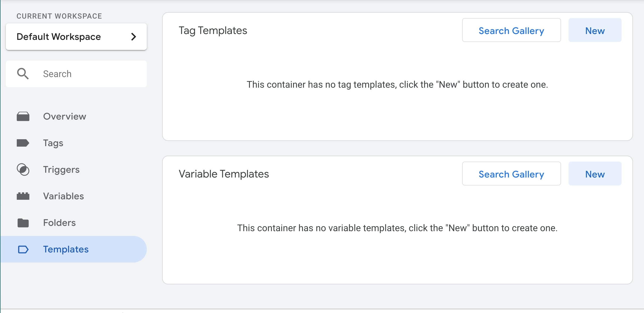Create a New tag template
The height and width of the screenshot is (313, 644).
click(595, 30)
